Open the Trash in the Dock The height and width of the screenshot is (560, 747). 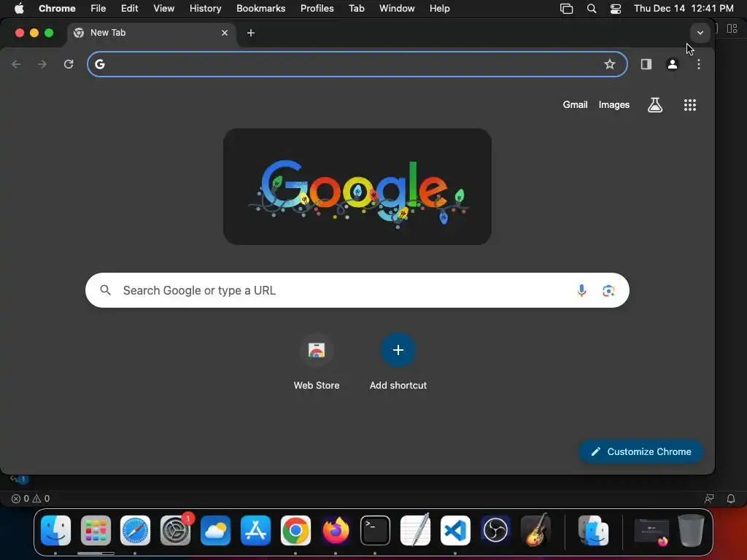(x=691, y=531)
